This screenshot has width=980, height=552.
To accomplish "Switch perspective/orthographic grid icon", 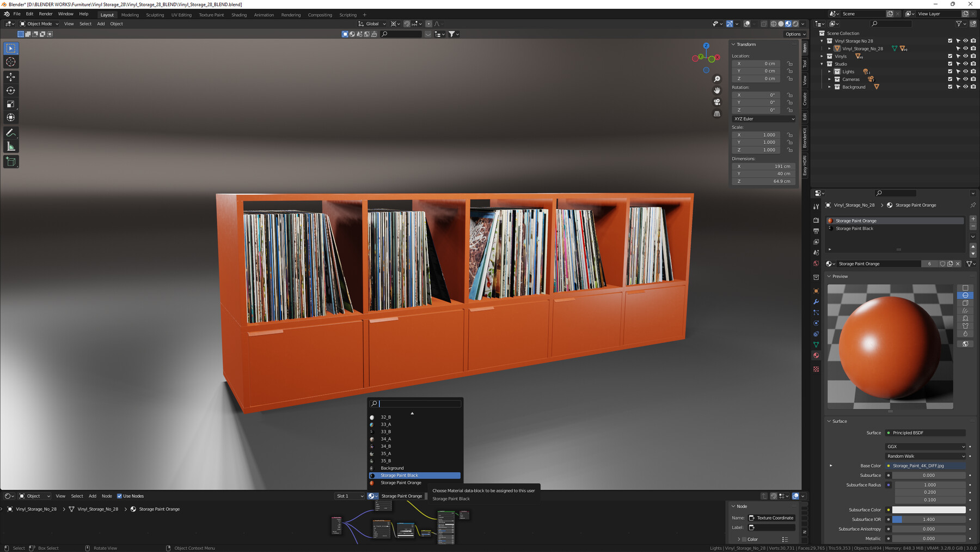I will (717, 114).
